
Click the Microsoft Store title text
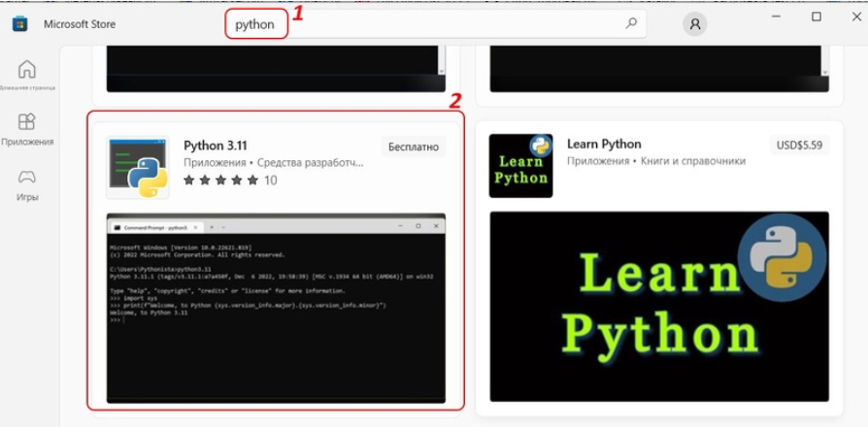tap(80, 24)
